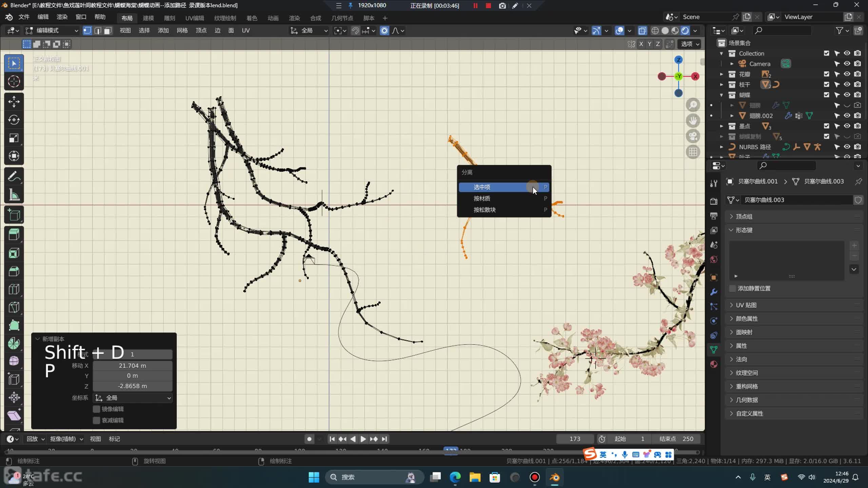Jump to the timeline start button
Screen dimensions: 868x488
(x=332, y=439)
